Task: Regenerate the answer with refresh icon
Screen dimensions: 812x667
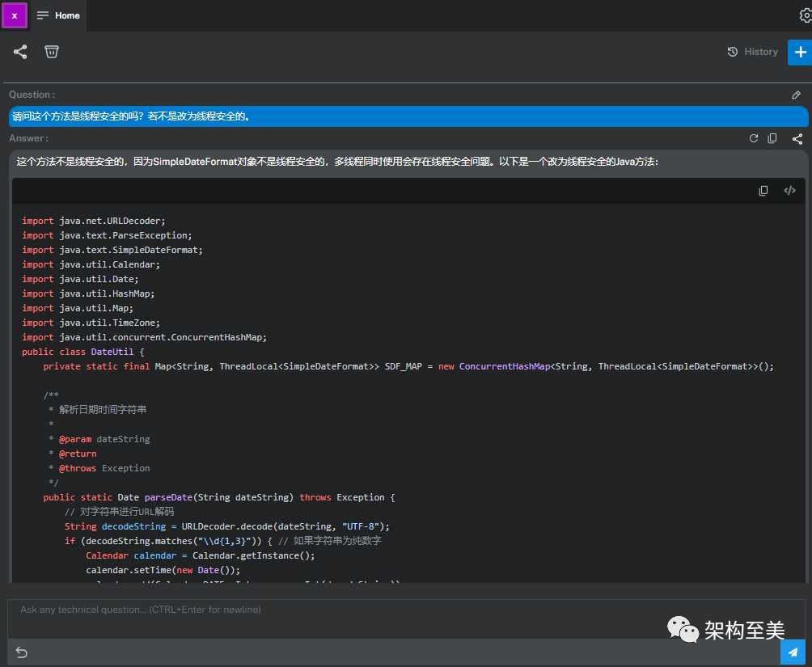Action: pos(754,138)
